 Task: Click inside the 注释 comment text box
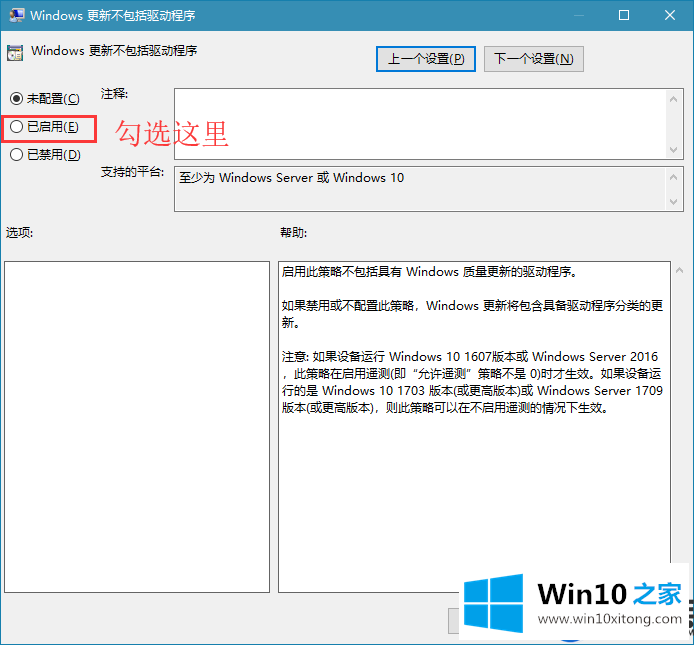[420, 124]
